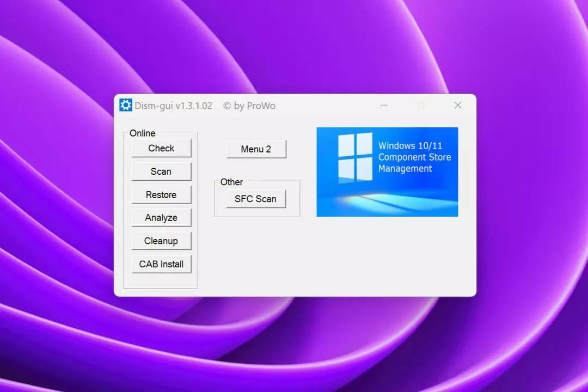This screenshot has height=392, width=588.
Task: Click the Analyze button
Action: [x=161, y=218]
